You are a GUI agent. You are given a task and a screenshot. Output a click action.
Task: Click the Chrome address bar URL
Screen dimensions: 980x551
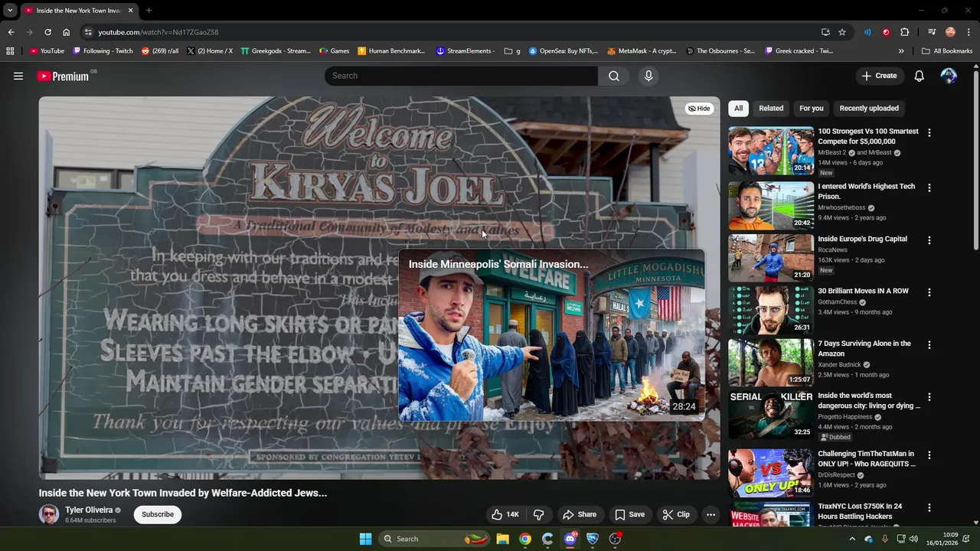pos(158,32)
